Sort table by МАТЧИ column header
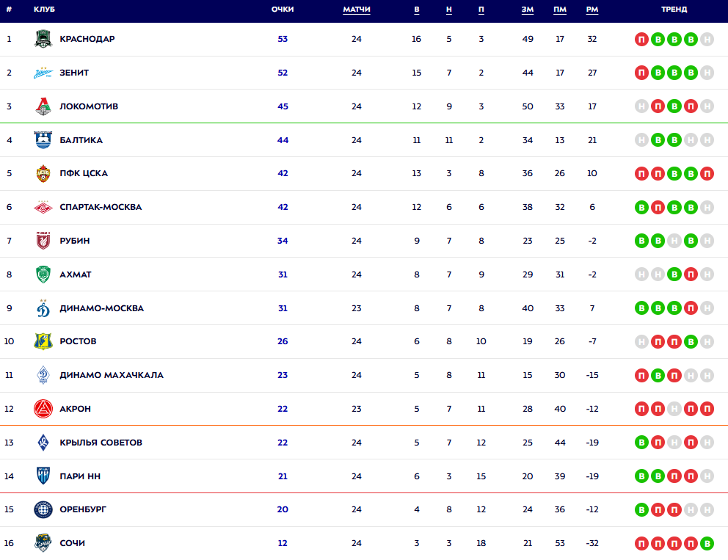Image resolution: width=728 pixels, height=560 pixels. (357, 10)
